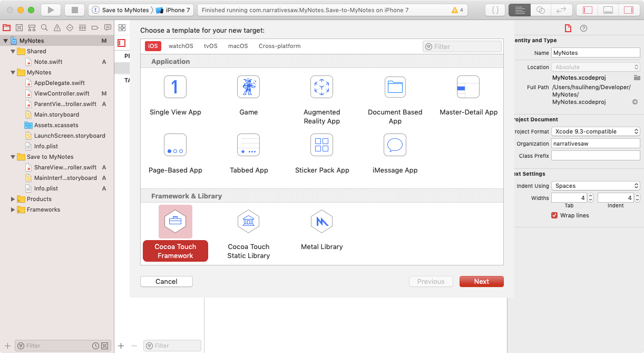Viewport: 644px width, 353px height.
Task: Click the Next button
Action: click(481, 282)
